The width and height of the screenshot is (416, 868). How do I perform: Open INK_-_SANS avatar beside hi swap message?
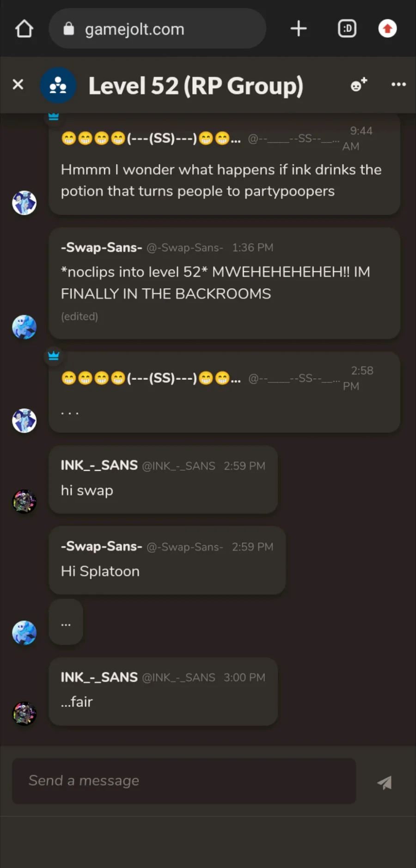pos(24,502)
